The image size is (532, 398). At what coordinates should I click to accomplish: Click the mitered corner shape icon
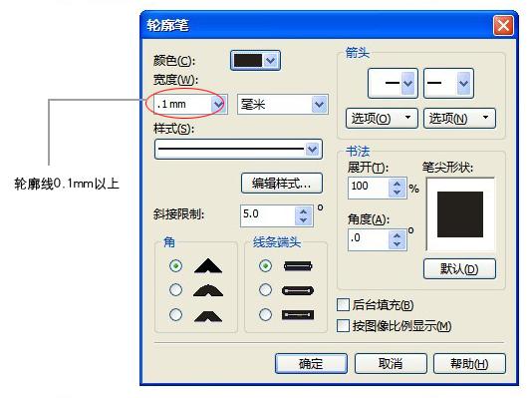(x=208, y=266)
